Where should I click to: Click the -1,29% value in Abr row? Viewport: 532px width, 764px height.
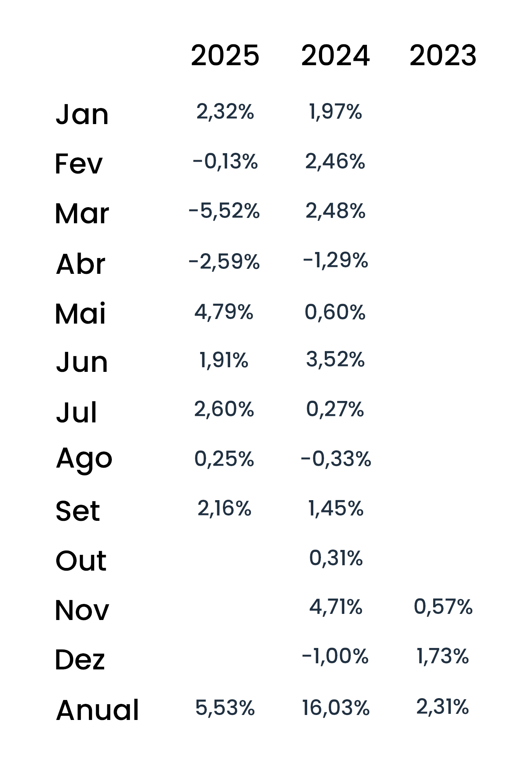point(336,260)
